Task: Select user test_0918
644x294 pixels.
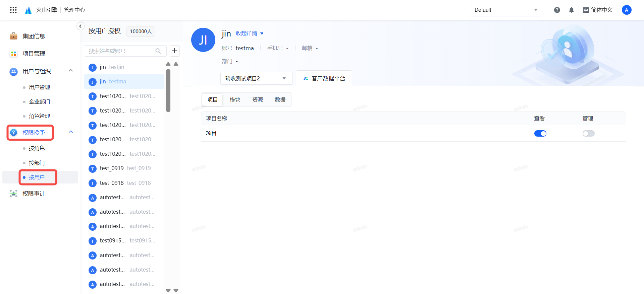Action: coord(124,183)
